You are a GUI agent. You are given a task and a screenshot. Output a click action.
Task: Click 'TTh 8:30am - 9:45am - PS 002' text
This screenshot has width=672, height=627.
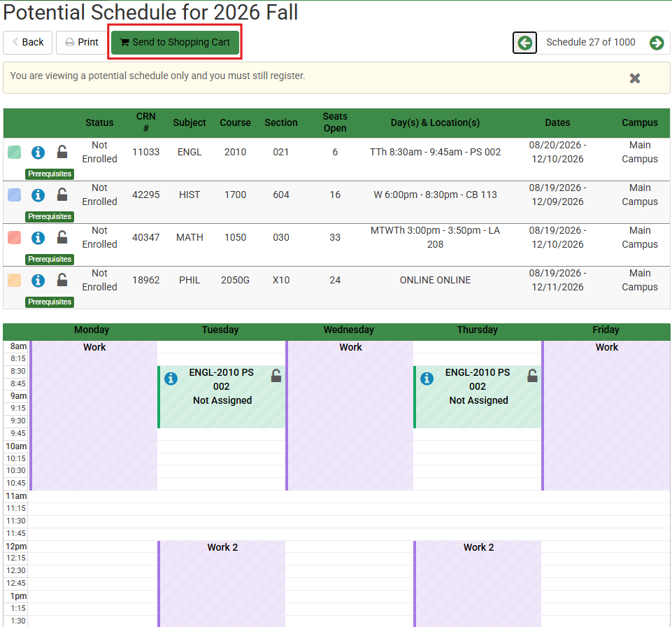click(435, 153)
